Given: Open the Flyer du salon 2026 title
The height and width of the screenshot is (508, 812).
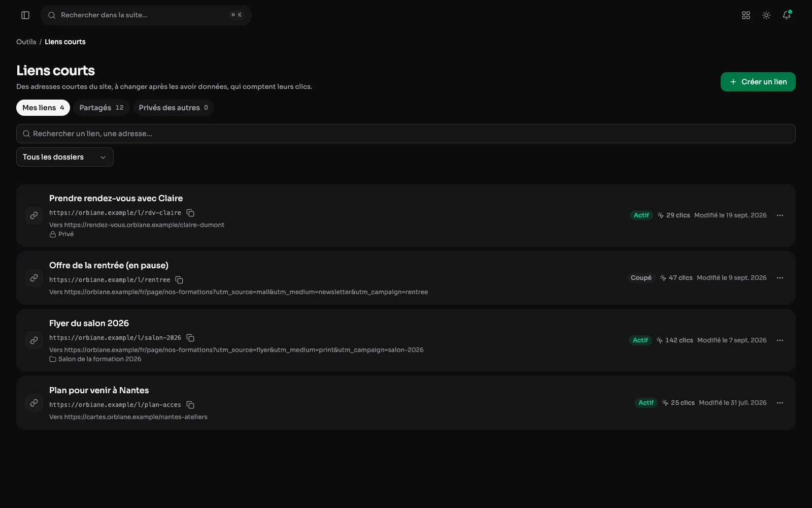Looking at the screenshot, I should tap(89, 323).
